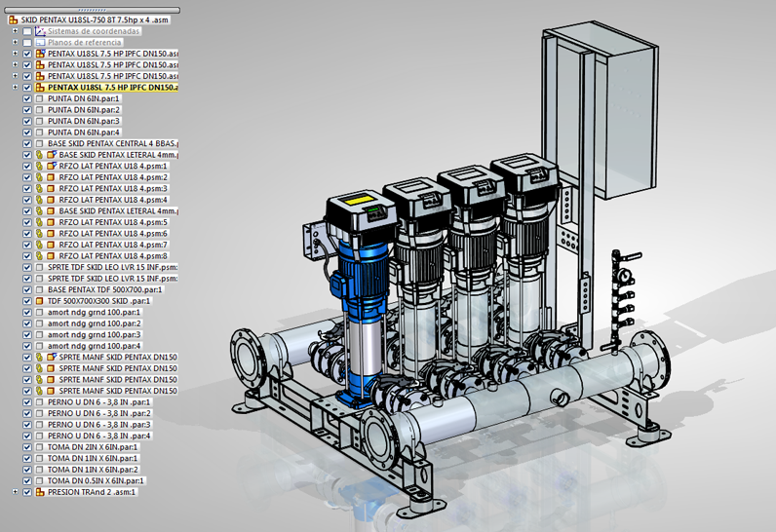Click the part icon of PUNTA DN 6IN.par:1

(x=40, y=98)
